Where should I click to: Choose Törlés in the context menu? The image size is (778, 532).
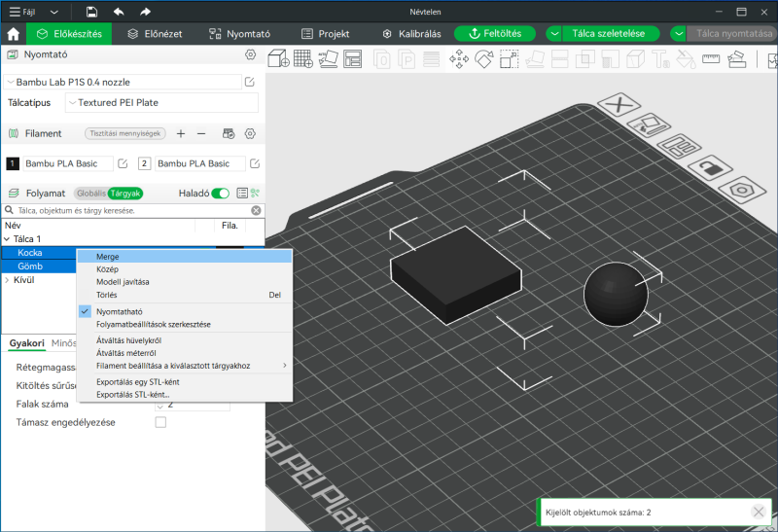coord(185,295)
